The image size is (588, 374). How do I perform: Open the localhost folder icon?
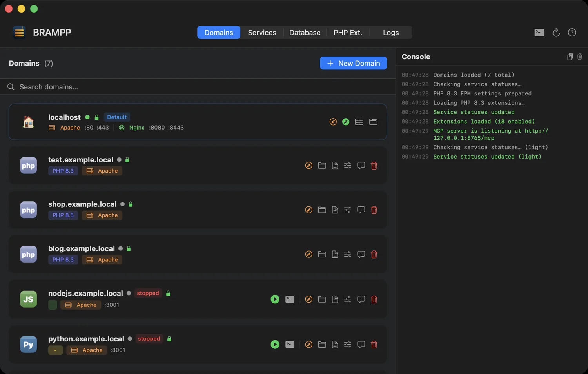pos(373,122)
